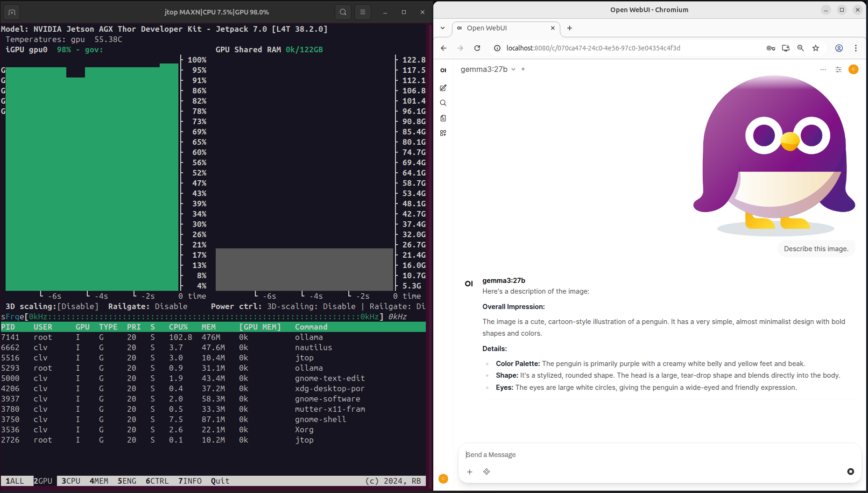Stop the response generation
The image size is (868, 493).
(850, 472)
